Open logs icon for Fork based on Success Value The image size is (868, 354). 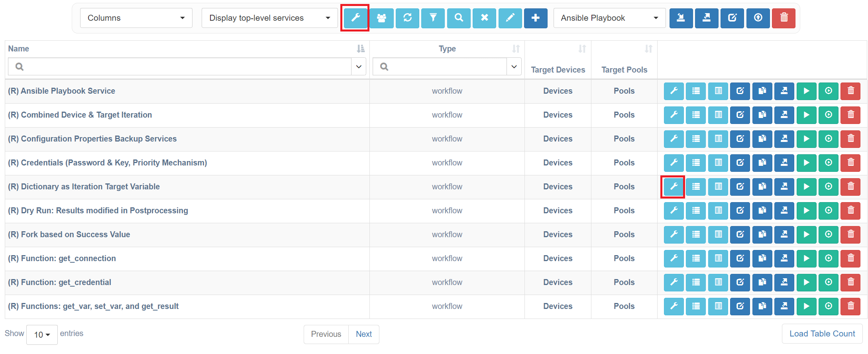[x=718, y=234]
